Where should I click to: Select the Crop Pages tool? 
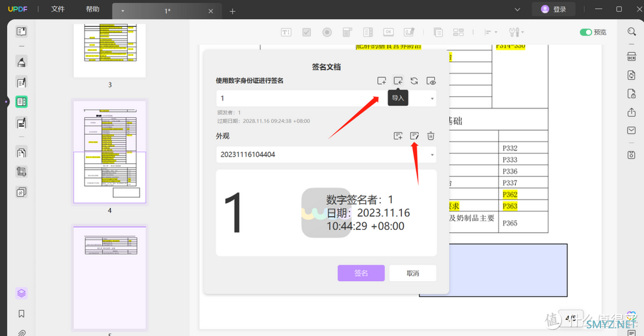tap(21, 172)
